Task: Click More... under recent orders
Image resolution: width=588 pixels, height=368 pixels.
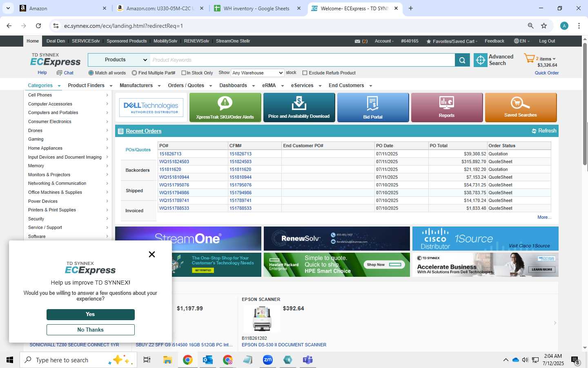Action: pyautogui.click(x=544, y=217)
